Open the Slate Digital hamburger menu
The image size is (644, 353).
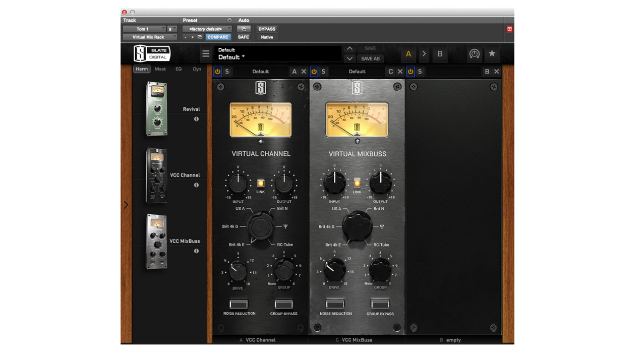point(206,54)
